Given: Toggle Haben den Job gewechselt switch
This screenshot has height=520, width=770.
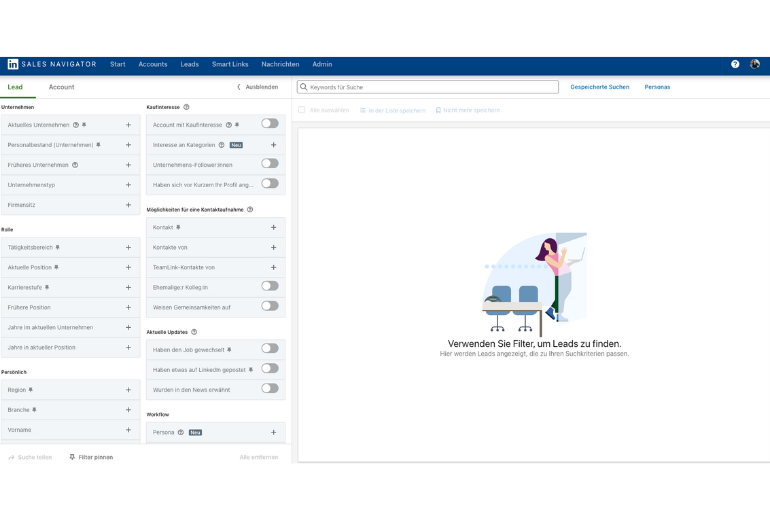Looking at the screenshot, I should [x=270, y=348].
